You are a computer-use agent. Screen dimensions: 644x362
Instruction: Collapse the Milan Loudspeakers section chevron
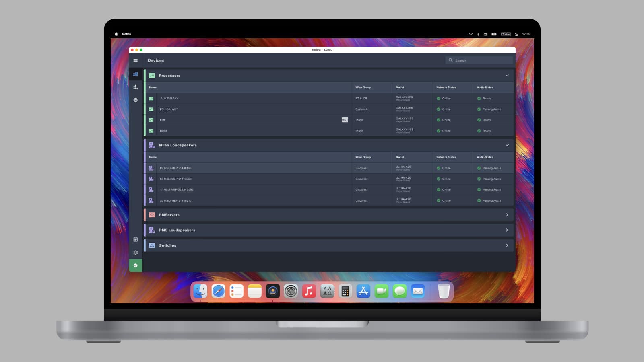(x=507, y=145)
